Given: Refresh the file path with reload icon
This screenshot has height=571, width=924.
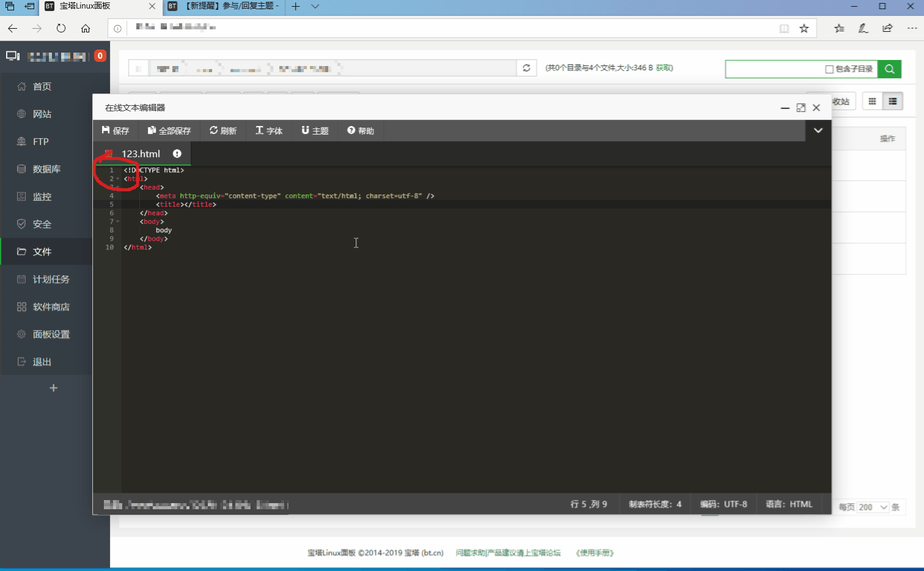Looking at the screenshot, I should [526, 68].
